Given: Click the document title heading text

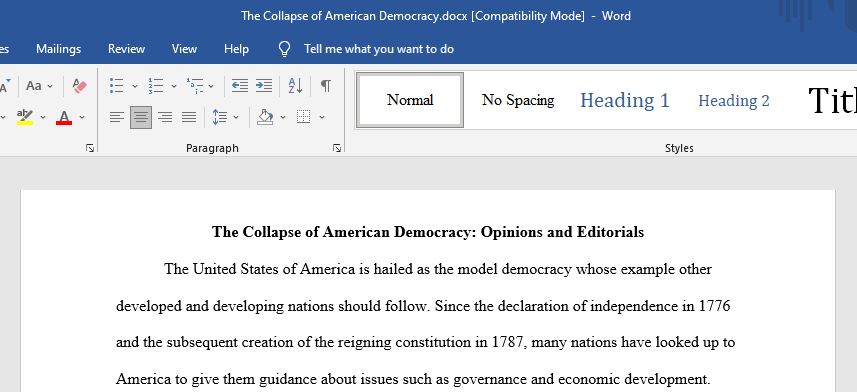Looking at the screenshot, I should pos(428,232).
